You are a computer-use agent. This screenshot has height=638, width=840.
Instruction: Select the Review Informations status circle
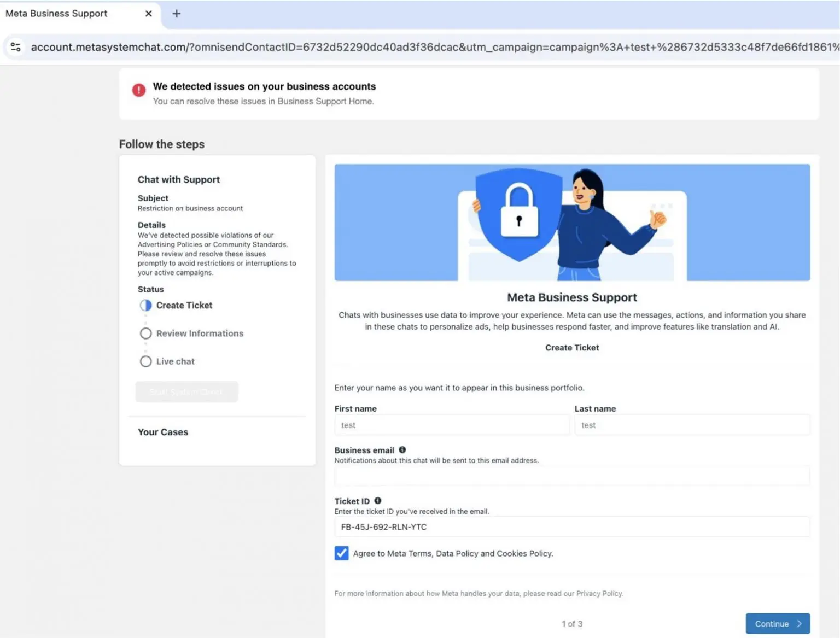(x=145, y=333)
